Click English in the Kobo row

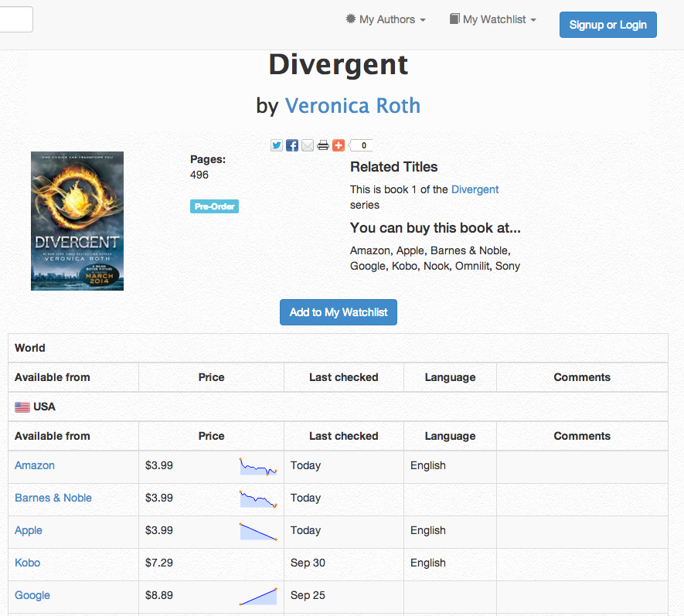(x=428, y=563)
